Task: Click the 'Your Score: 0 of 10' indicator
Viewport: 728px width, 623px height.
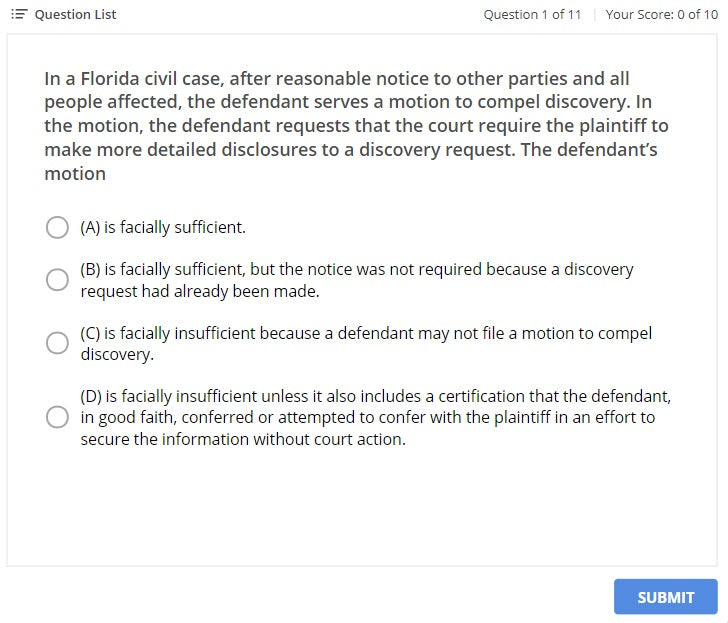Action: [661, 14]
